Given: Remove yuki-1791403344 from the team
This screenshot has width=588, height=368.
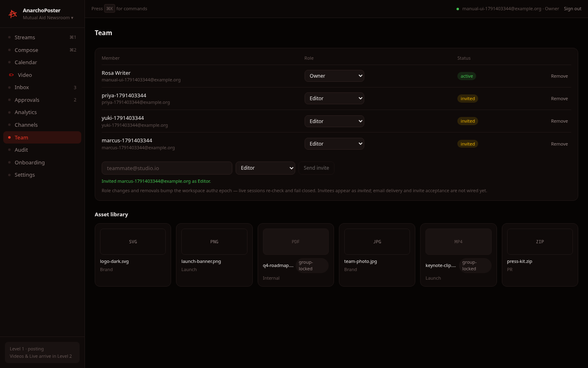Looking at the screenshot, I should click(559, 121).
